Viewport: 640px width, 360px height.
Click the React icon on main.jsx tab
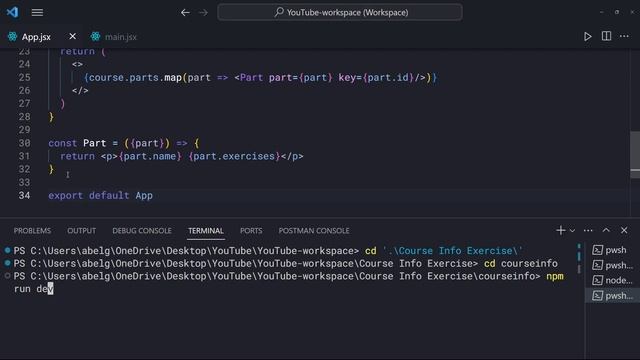point(96,36)
